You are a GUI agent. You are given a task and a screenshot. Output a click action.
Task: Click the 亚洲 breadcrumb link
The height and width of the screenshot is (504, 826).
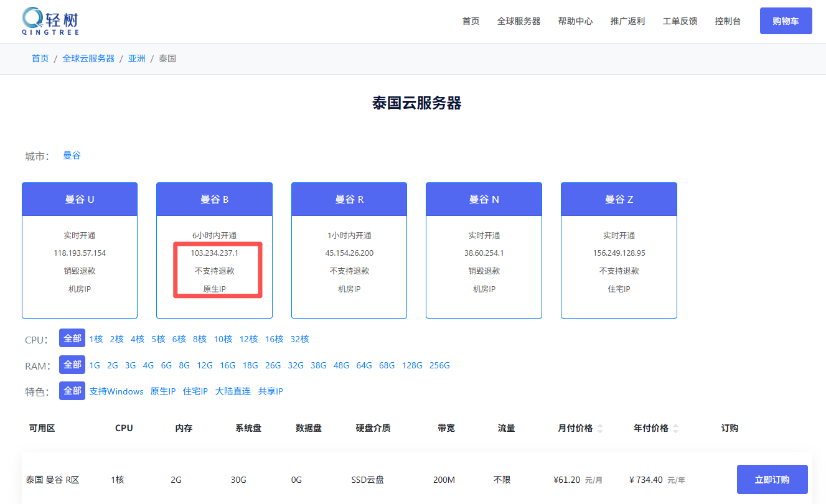[136, 58]
